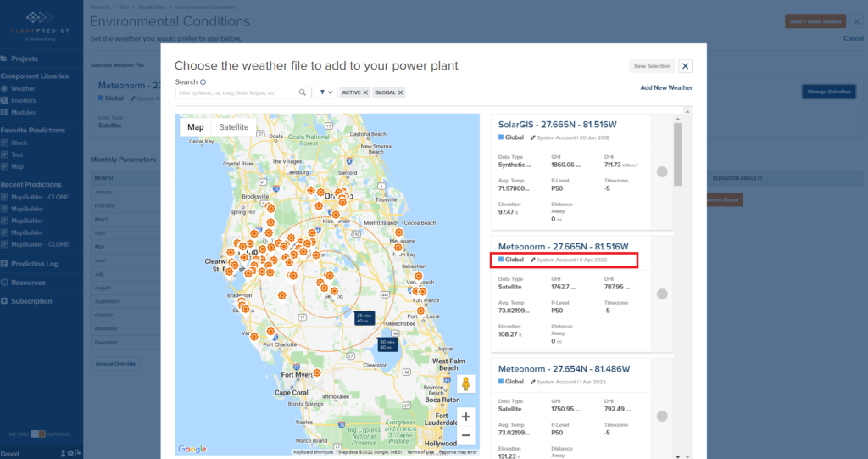Click the 50 miles radius label
This screenshot has width=868, height=459.
click(387, 344)
